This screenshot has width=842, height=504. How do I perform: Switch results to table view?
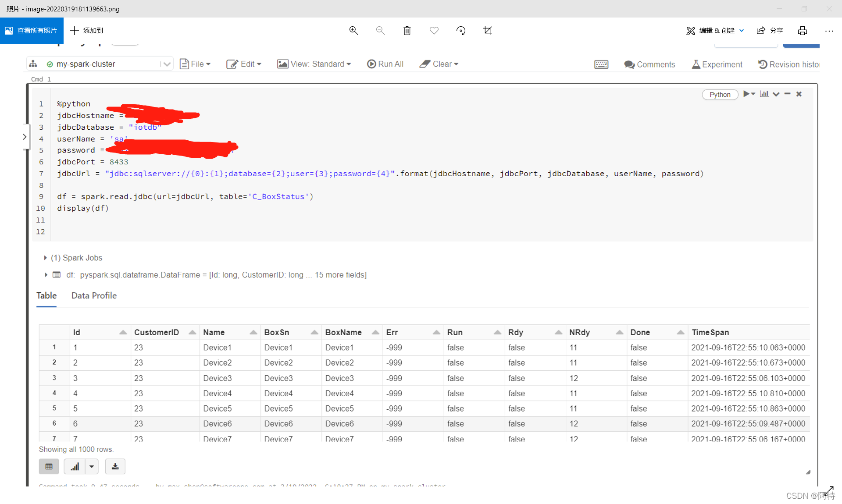click(x=49, y=466)
